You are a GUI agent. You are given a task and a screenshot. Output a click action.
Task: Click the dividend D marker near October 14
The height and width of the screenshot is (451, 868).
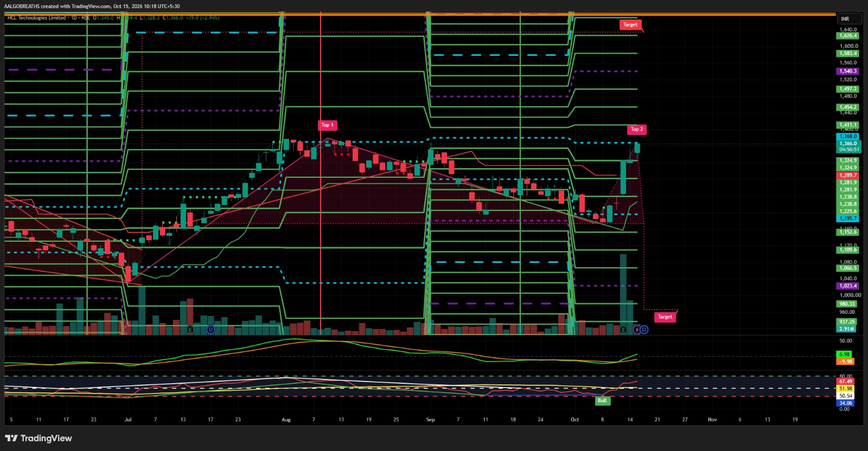click(644, 330)
